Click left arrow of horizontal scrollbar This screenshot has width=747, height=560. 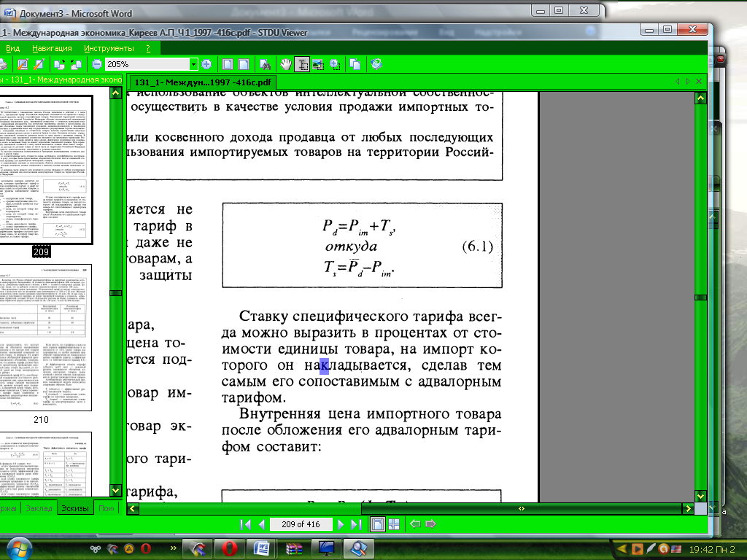click(x=133, y=508)
